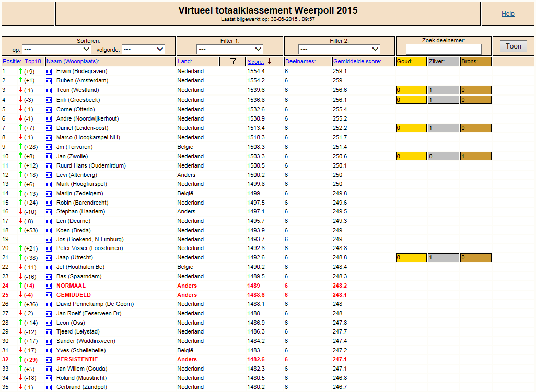Expand the Filter 1 dropdown
This screenshot has width=536, height=392.
[x=230, y=49]
